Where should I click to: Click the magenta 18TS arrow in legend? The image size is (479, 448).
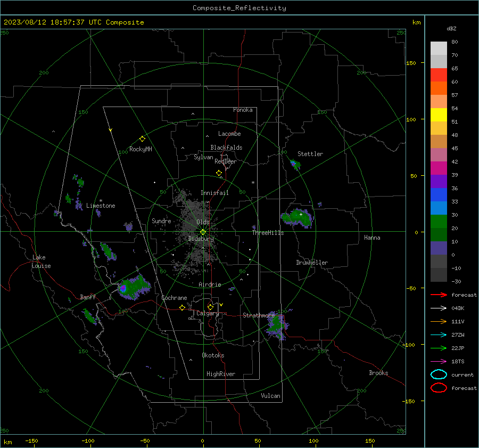click(439, 362)
